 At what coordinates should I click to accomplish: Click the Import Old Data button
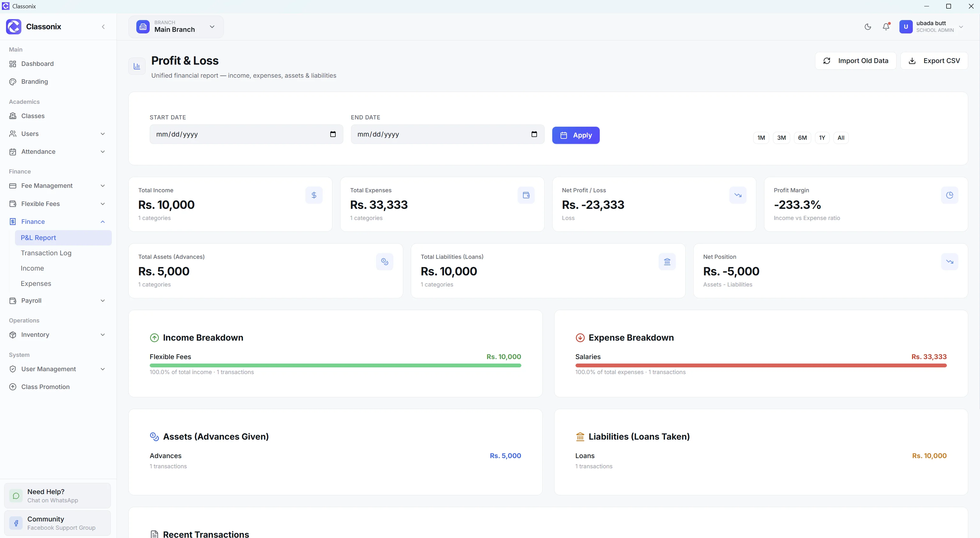855,61
